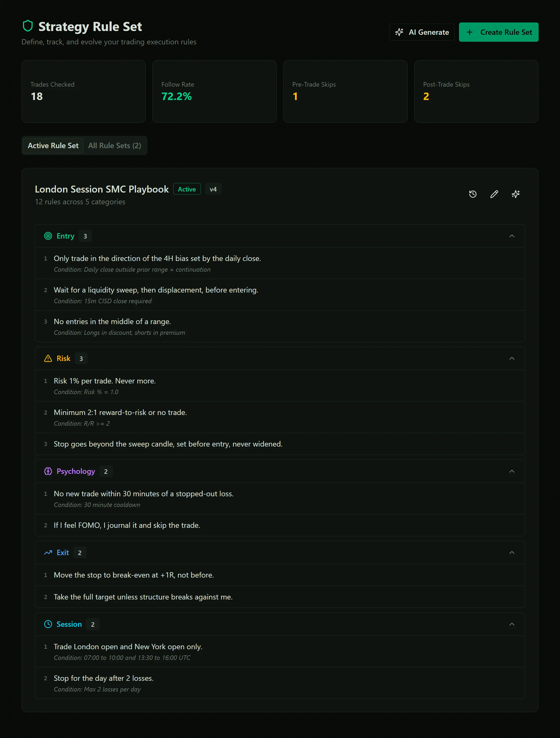Click the Risk warning triangle icon
The width and height of the screenshot is (560, 738).
(x=48, y=358)
